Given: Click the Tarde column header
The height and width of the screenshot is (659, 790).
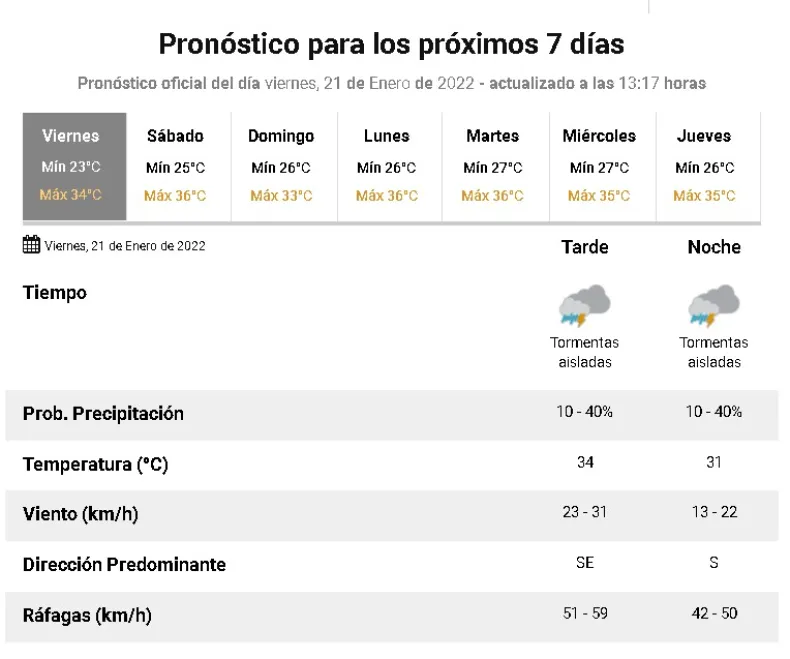Looking at the screenshot, I should point(585,247).
